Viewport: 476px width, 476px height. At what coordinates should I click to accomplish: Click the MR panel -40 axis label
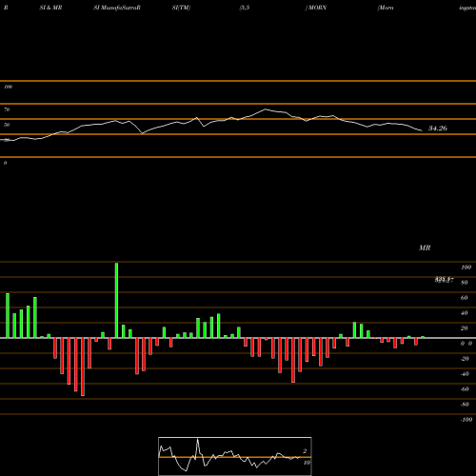465,374
